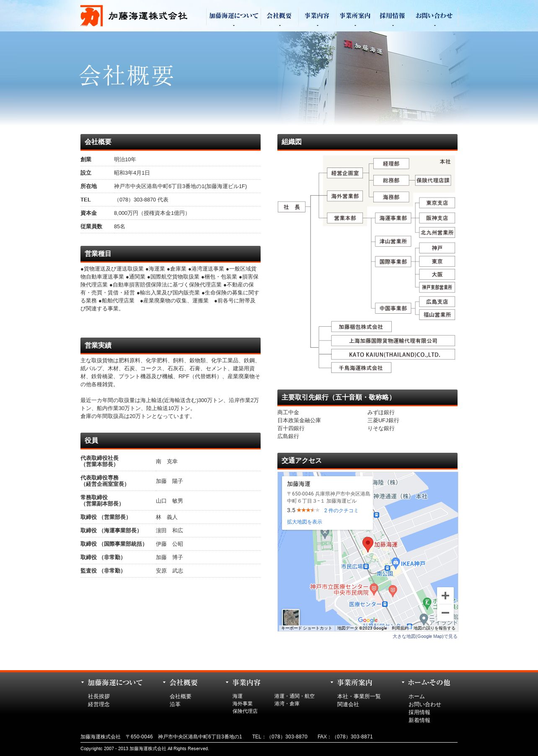Image resolution: width=538 pixels, height=756 pixels.
Task: Open 新着情報 in the footer
Action: (x=419, y=720)
